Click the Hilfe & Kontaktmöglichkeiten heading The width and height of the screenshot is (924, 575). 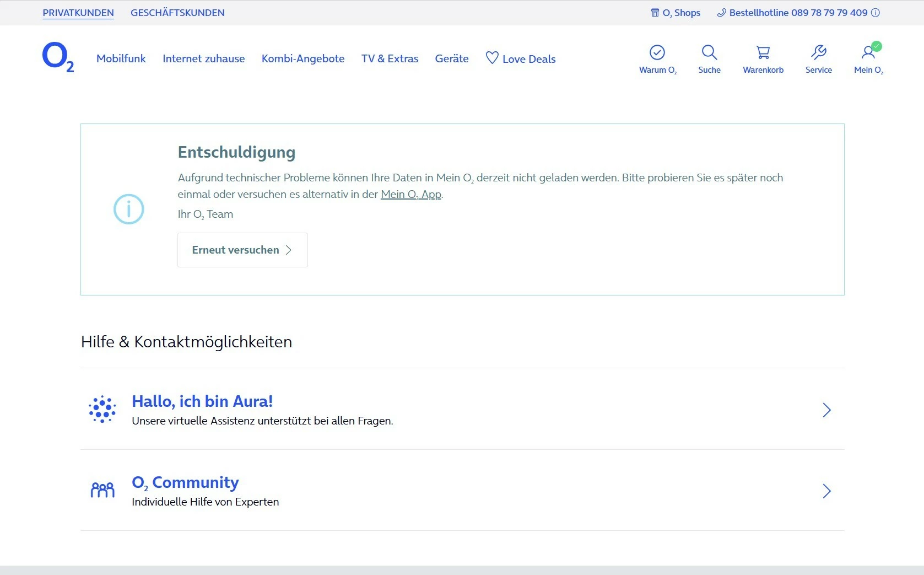(186, 342)
